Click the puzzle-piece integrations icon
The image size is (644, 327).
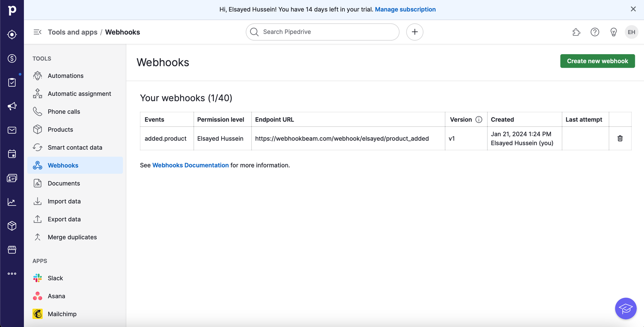tap(576, 32)
